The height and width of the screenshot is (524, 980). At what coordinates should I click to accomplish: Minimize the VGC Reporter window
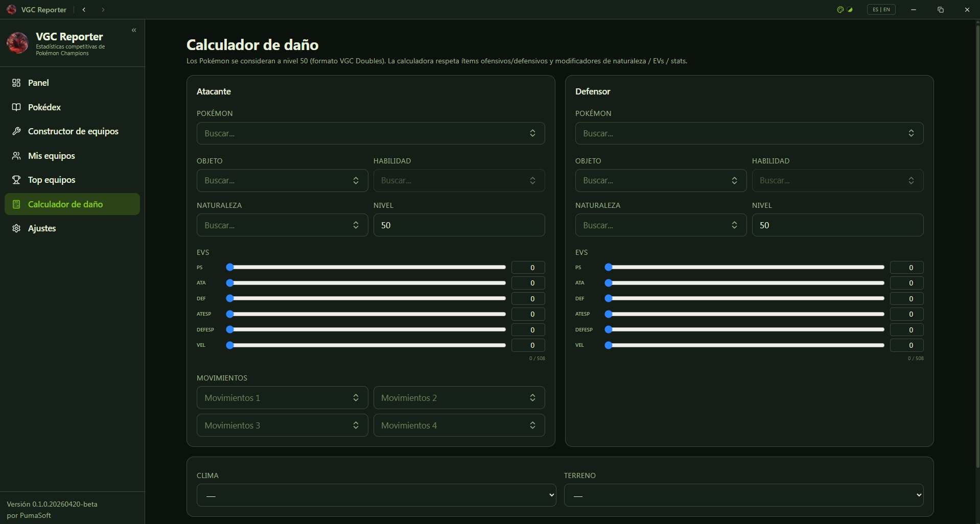[x=913, y=10]
